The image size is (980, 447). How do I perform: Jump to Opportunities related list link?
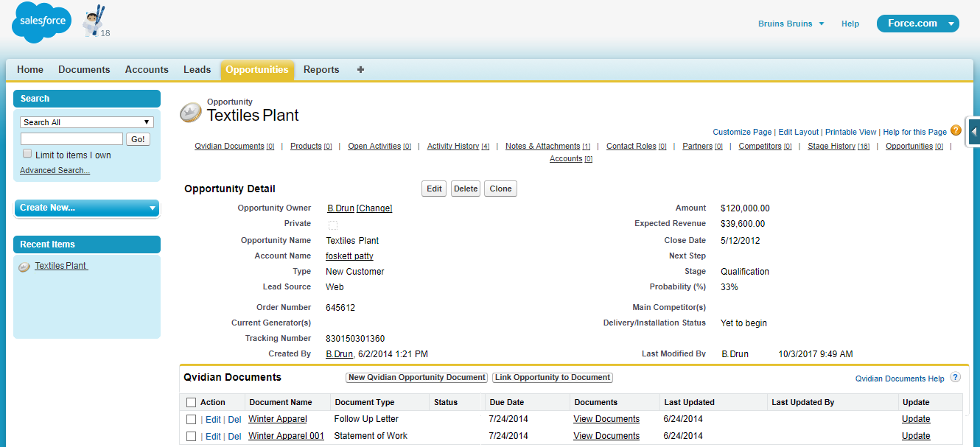pos(914,147)
